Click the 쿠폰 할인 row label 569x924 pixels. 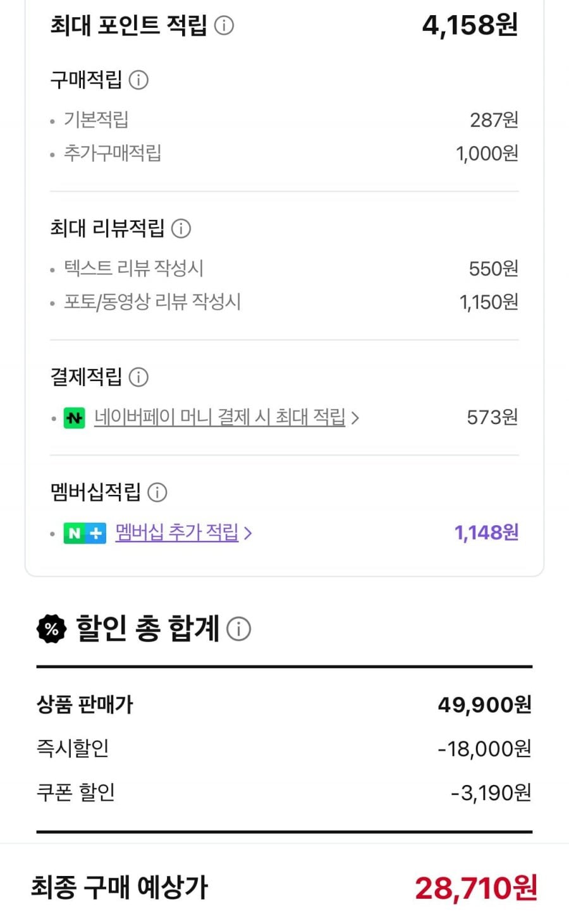pos(76,793)
